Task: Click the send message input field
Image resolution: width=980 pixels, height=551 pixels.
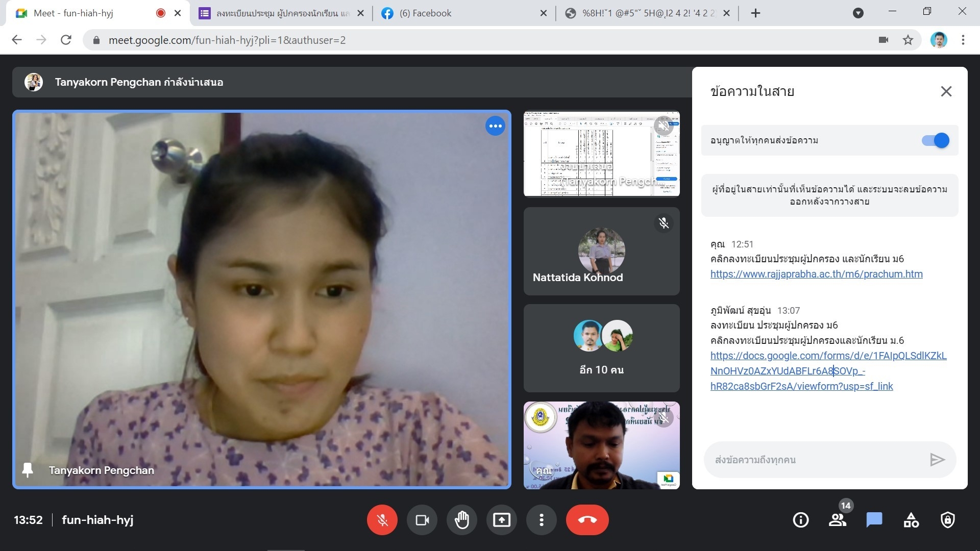Action: point(817,460)
